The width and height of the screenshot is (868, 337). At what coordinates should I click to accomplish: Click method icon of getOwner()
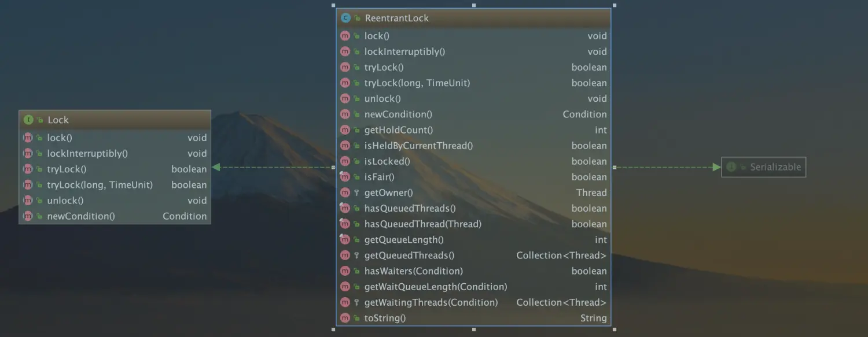345,192
